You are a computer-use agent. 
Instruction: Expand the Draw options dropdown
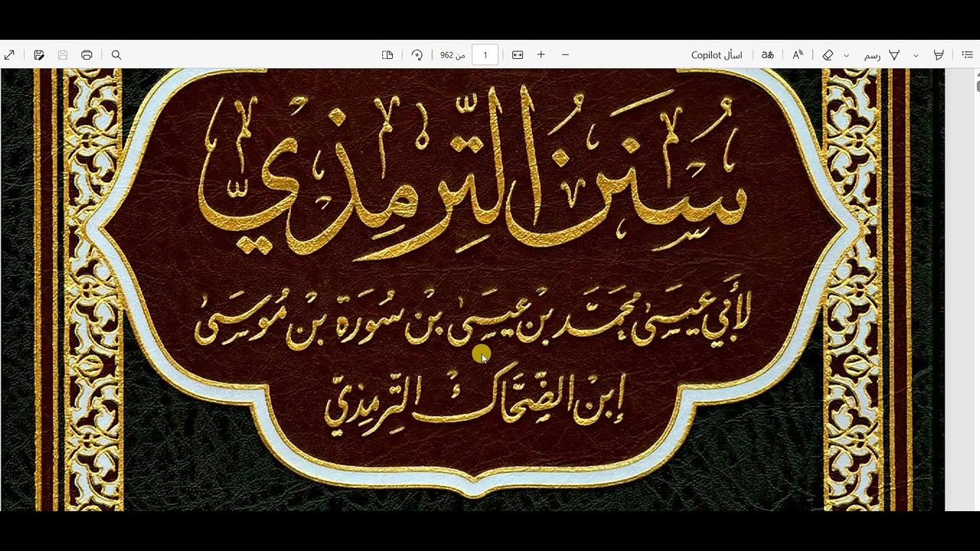[916, 55]
